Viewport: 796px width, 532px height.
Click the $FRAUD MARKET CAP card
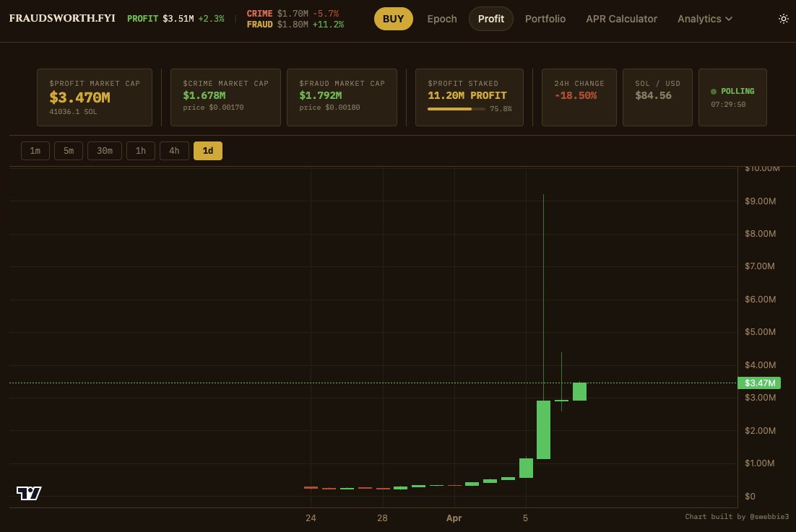pyautogui.click(x=342, y=97)
